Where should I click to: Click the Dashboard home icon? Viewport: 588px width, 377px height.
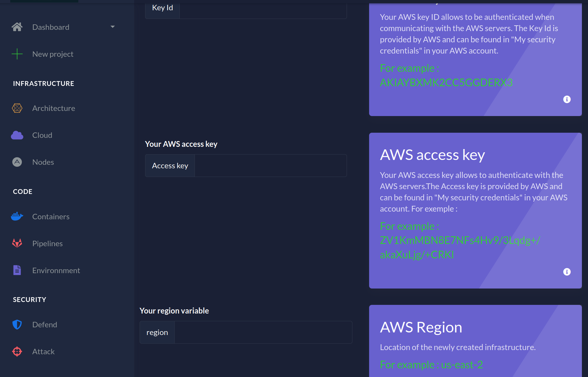tap(17, 27)
